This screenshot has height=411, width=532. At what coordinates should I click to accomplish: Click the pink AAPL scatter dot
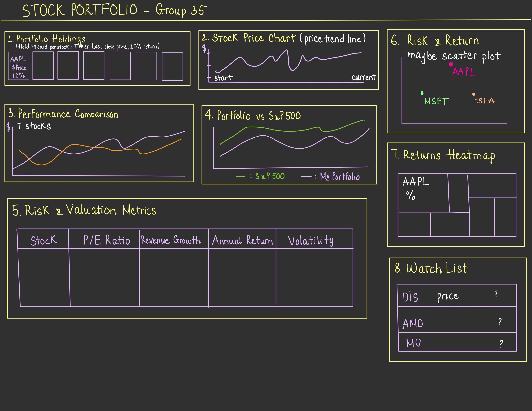coord(451,64)
